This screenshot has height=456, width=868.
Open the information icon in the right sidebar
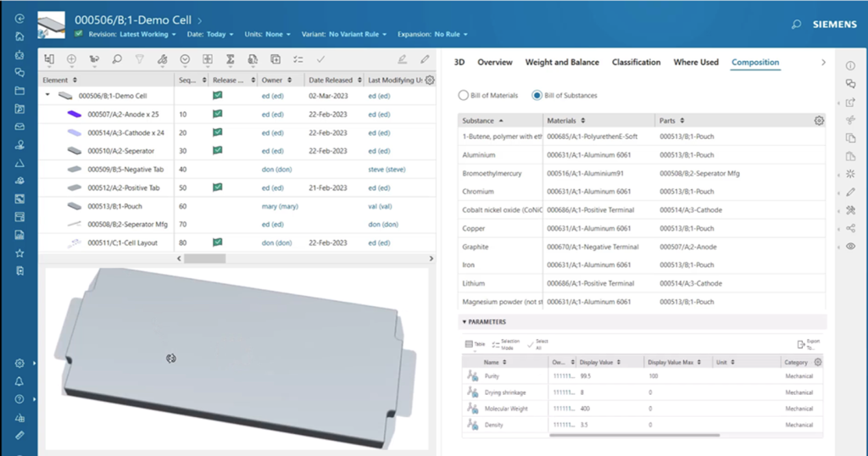click(x=850, y=65)
